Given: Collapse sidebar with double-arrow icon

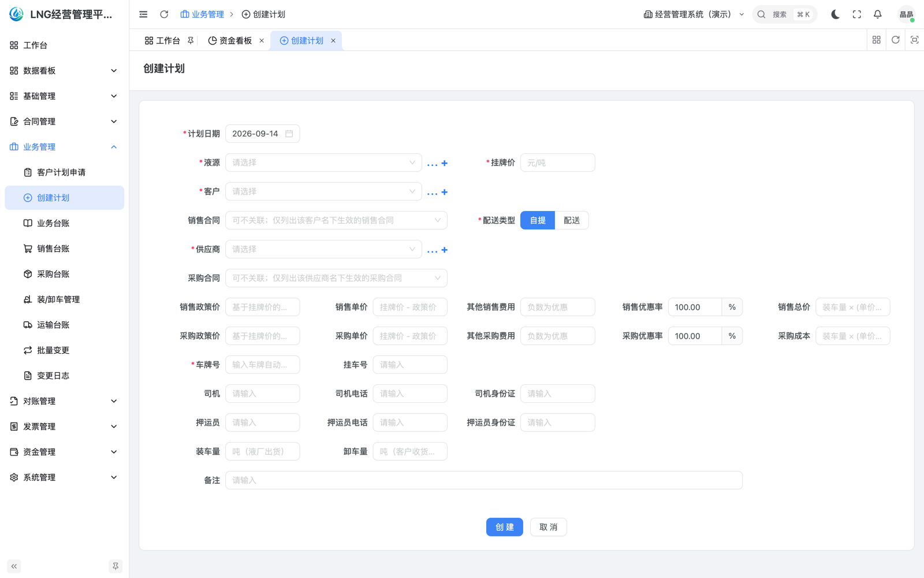Looking at the screenshot, I should 14,566.
